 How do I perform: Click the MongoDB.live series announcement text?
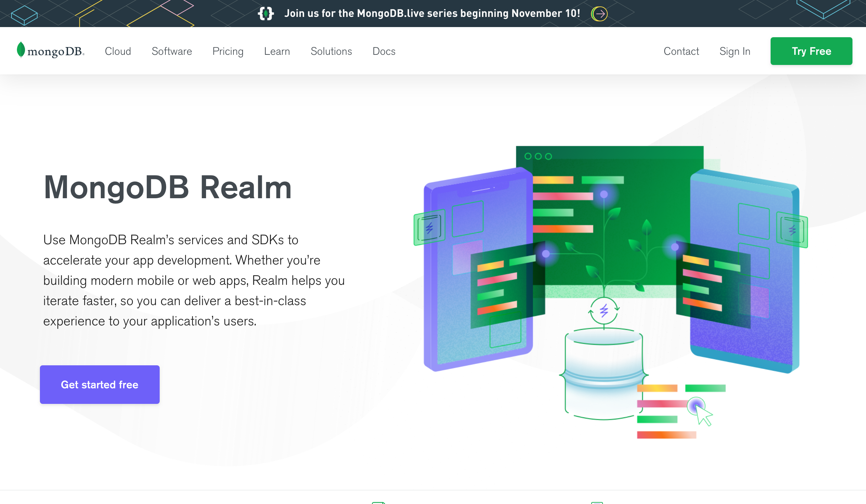pyautogui.click(x=432, y=14)
